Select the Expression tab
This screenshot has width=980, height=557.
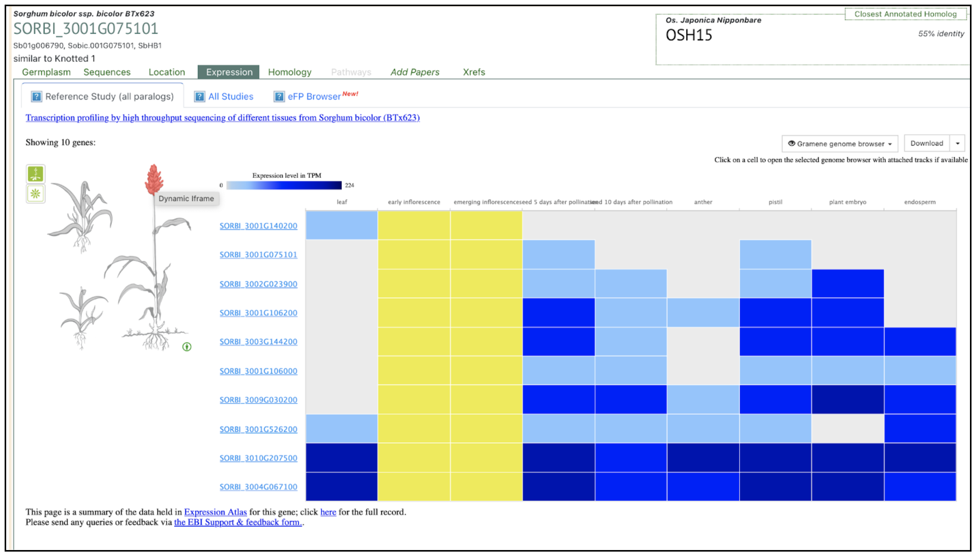click(x=229, y=72)
